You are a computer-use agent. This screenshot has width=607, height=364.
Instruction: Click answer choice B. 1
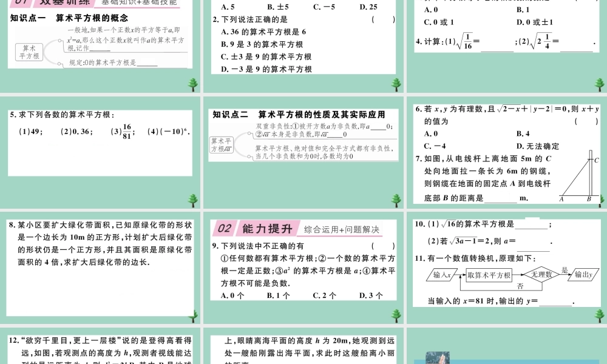pos(523,10)
